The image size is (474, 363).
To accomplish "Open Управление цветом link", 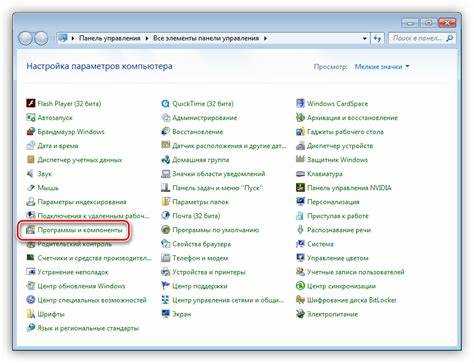I will (x=337, y=258).
